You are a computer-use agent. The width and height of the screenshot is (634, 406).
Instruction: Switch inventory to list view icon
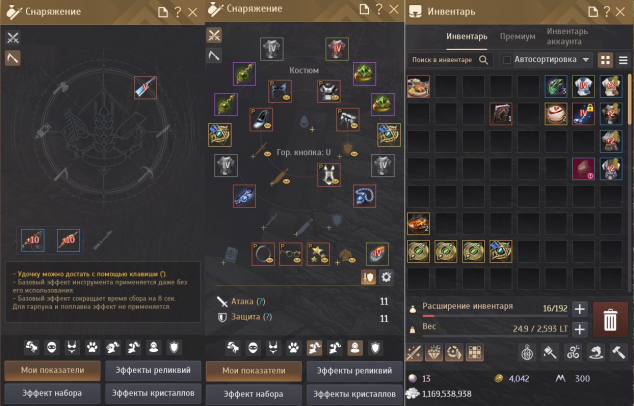(623, 60)
